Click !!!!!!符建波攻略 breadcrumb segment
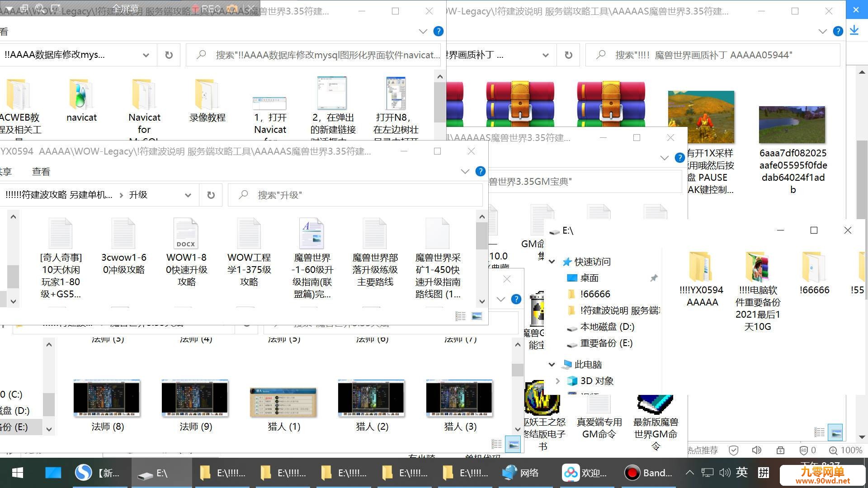The width and height of the screenshot is (868, 488). coord(59,195)
